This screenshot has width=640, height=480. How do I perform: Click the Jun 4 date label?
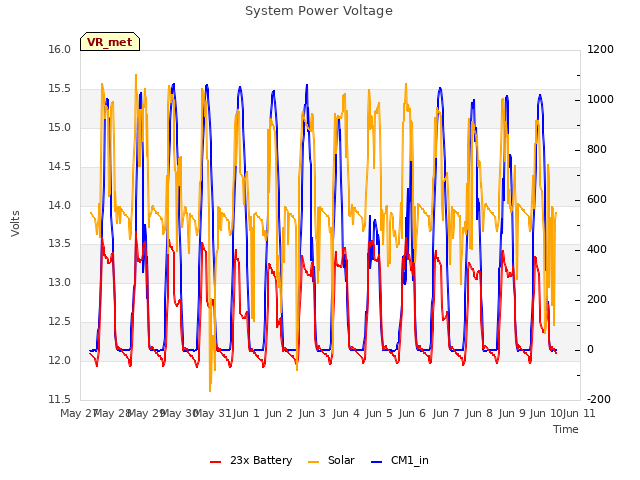point(346,413)
